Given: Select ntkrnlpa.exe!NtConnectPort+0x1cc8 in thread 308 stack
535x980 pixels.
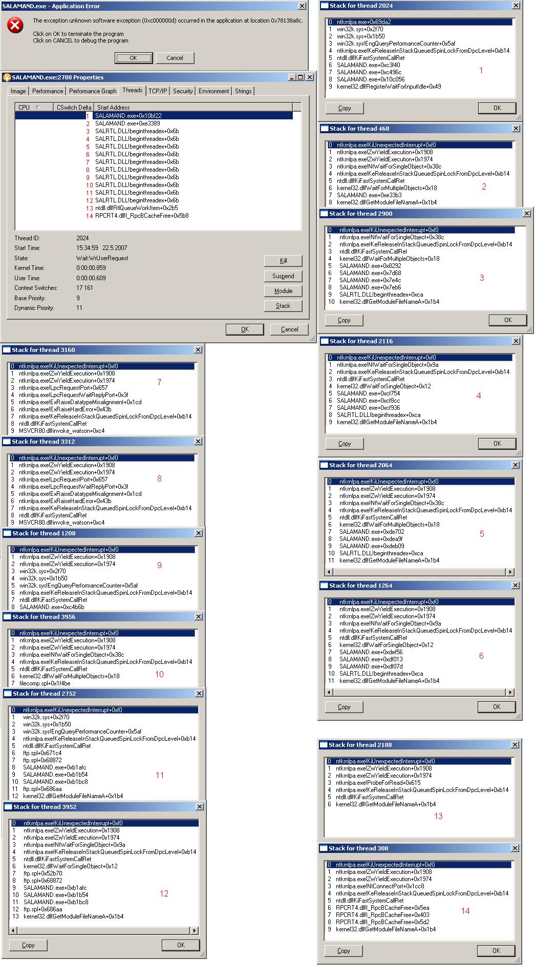Looking at the screenshot, I should coord(418,886).
